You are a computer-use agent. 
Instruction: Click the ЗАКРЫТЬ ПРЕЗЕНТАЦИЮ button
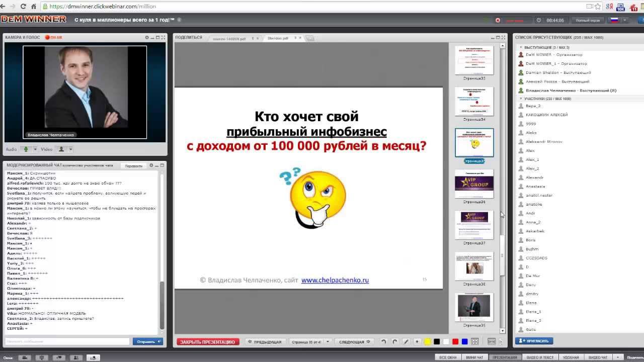coord(207,342)
